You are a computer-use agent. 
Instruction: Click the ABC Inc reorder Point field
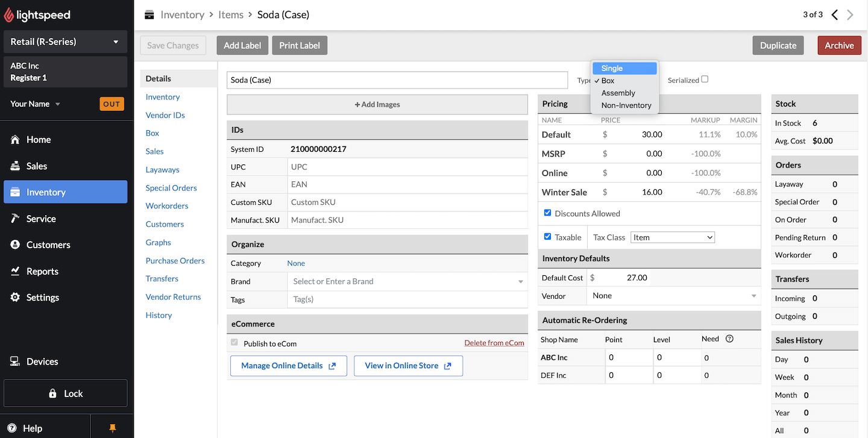pyautogui.click(x=629, y=357)
